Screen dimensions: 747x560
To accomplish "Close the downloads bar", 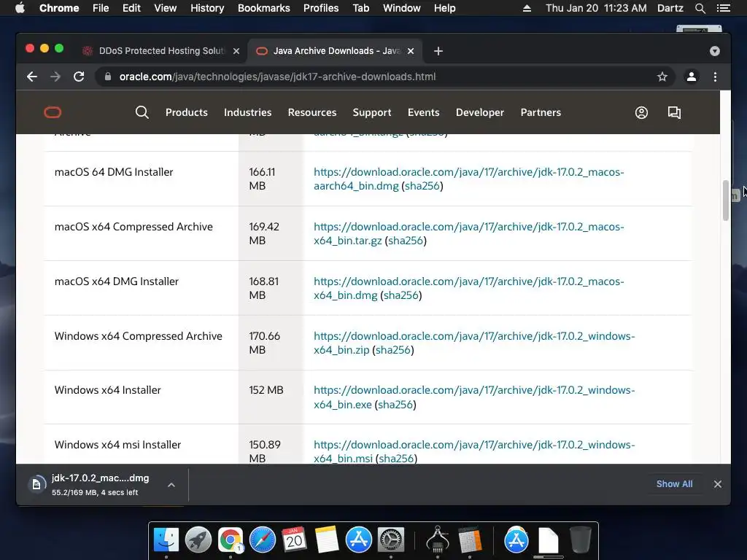I will coord(718,484).
